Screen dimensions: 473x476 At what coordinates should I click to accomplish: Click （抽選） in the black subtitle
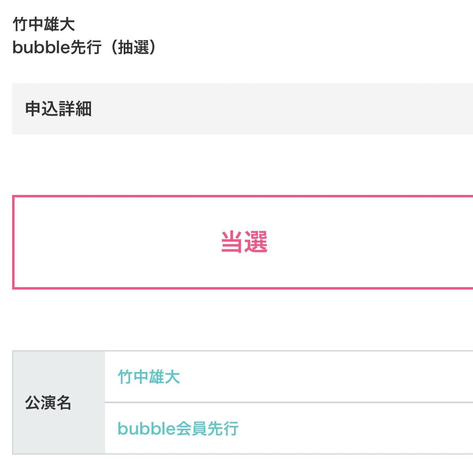point(133,48)
